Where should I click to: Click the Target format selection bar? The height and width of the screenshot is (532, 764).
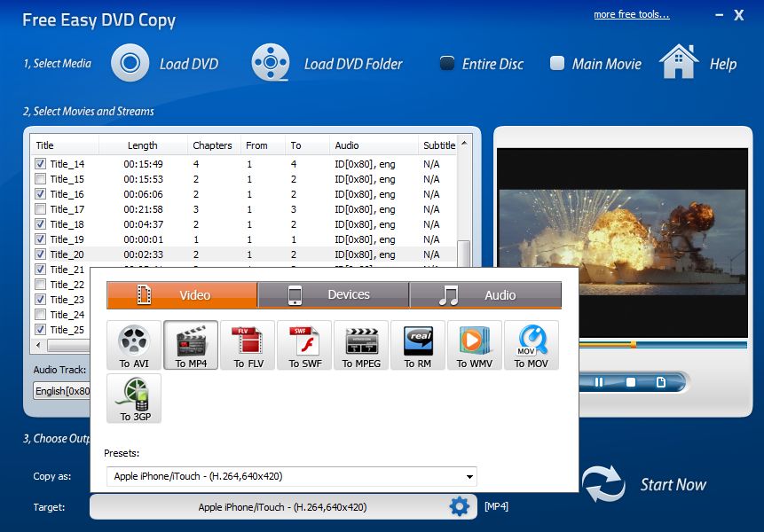(x=283, y=506)
